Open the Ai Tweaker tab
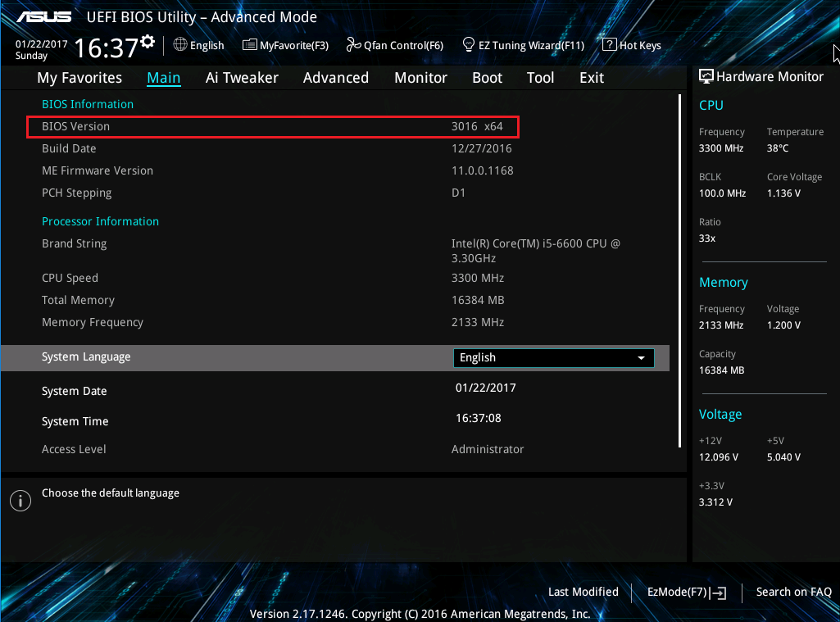The image size is (840, 622). (x=242, y=78)
